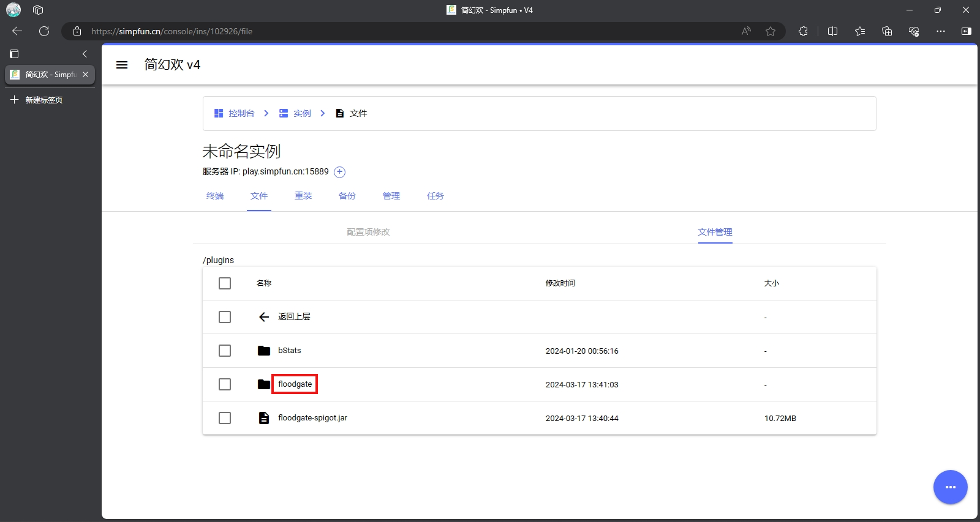Go to 实例 breadcrumb link
Image resolution: width=980 pixels, height=522 pixels.
coord(295,113)
